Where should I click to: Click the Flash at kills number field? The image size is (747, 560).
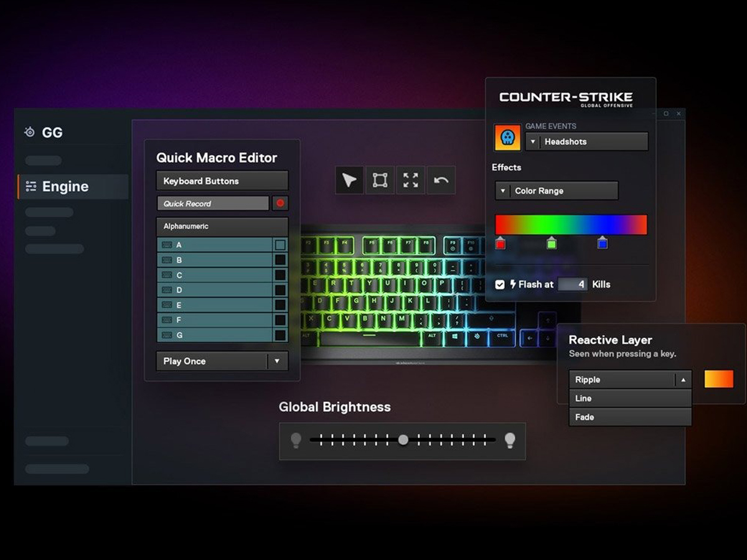pos(573,284)
